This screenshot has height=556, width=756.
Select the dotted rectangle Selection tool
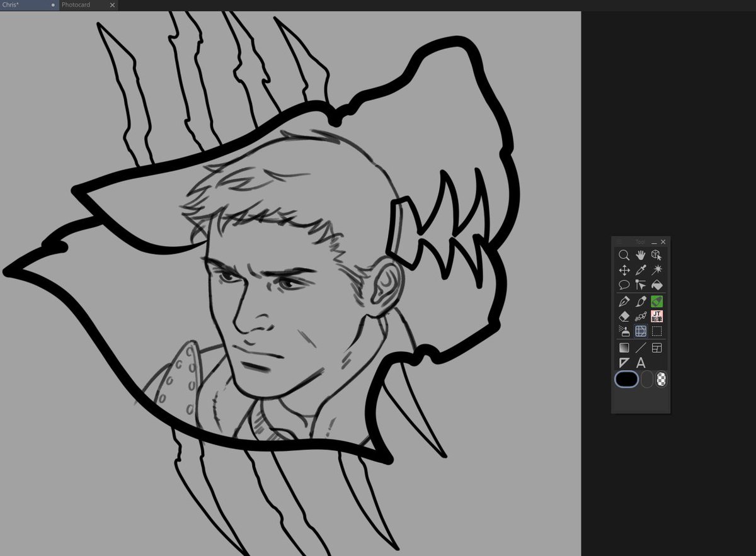pos(657,331)
